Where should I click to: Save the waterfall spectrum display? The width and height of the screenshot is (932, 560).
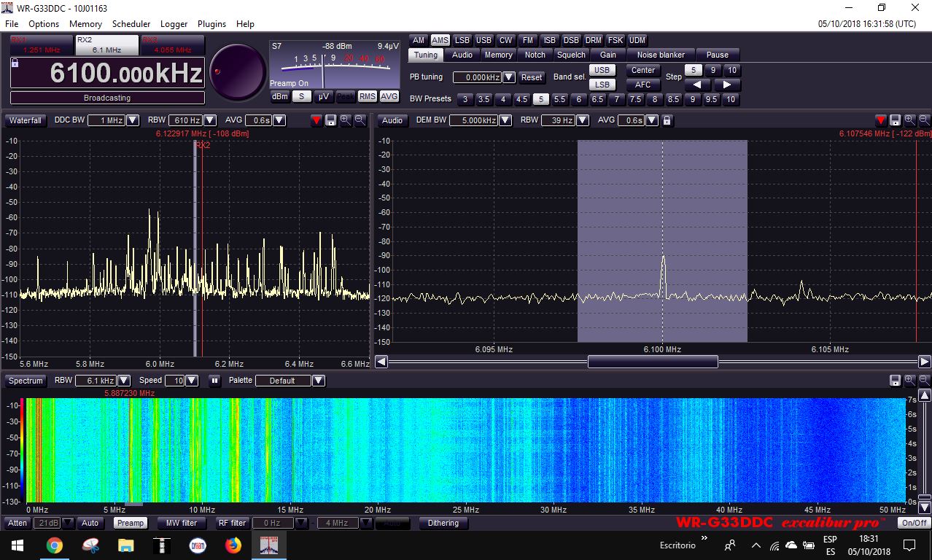tap(332, 120)
